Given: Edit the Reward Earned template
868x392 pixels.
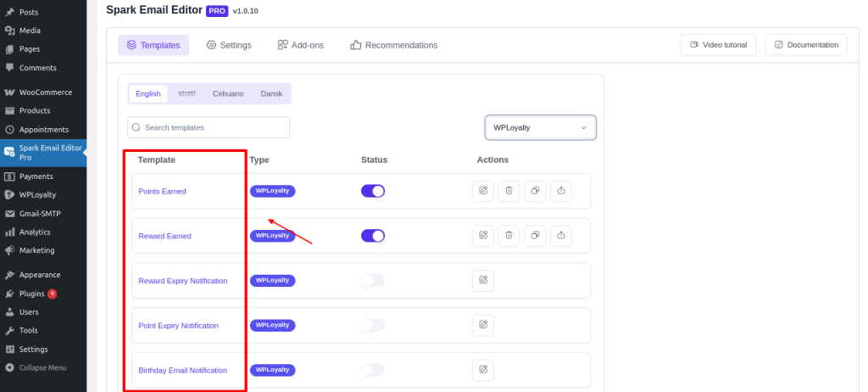Looking at the screenshot, I should click(482, 236).
